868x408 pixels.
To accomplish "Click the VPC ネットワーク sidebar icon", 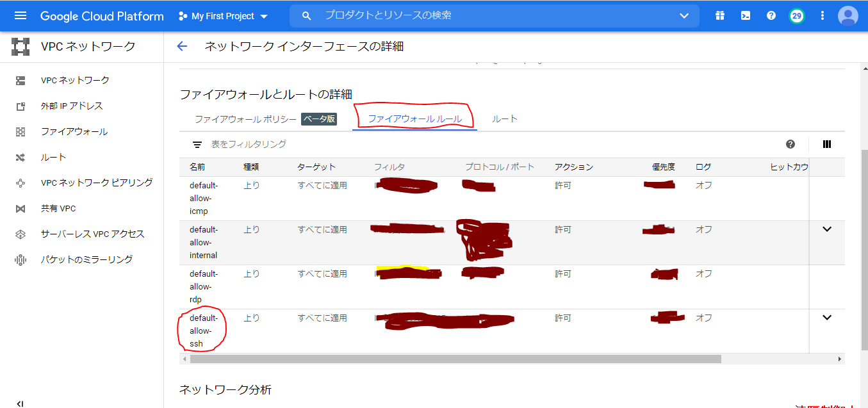I will [x=20, y=80].
